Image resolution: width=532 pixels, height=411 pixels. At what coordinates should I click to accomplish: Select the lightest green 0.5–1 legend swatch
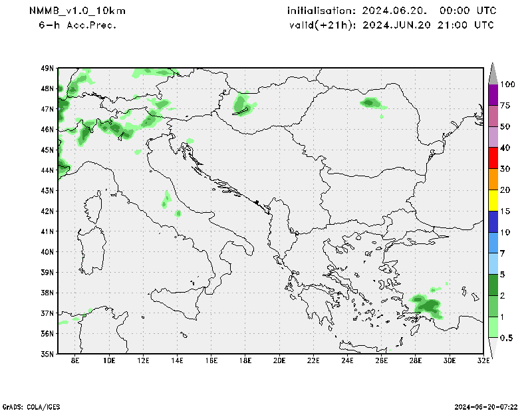click(x=493, y=327)
